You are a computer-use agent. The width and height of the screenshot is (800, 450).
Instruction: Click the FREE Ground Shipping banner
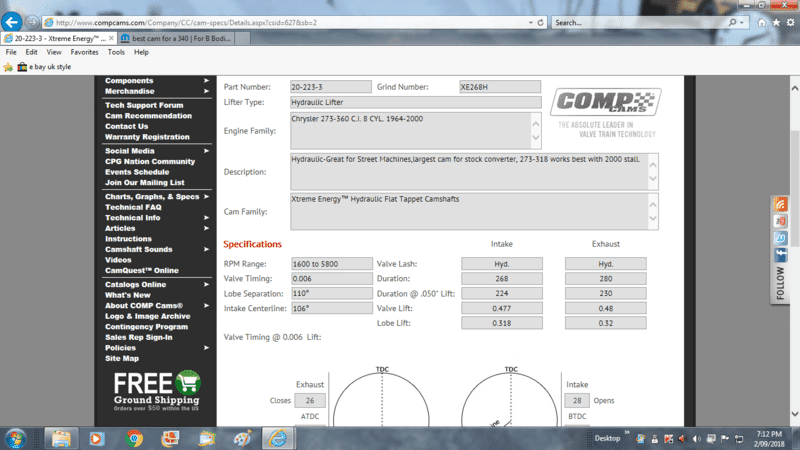(157, 391)
